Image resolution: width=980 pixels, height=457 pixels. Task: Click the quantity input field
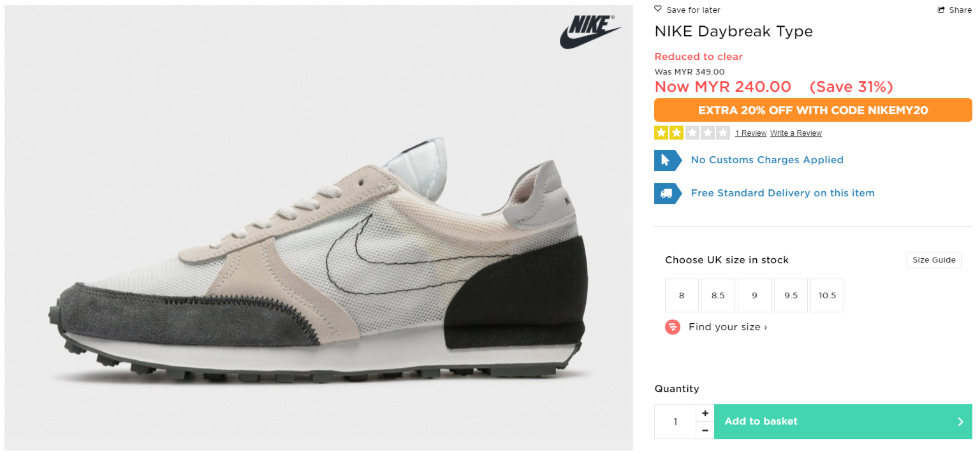pyautogui.click(x=675, y=421)
